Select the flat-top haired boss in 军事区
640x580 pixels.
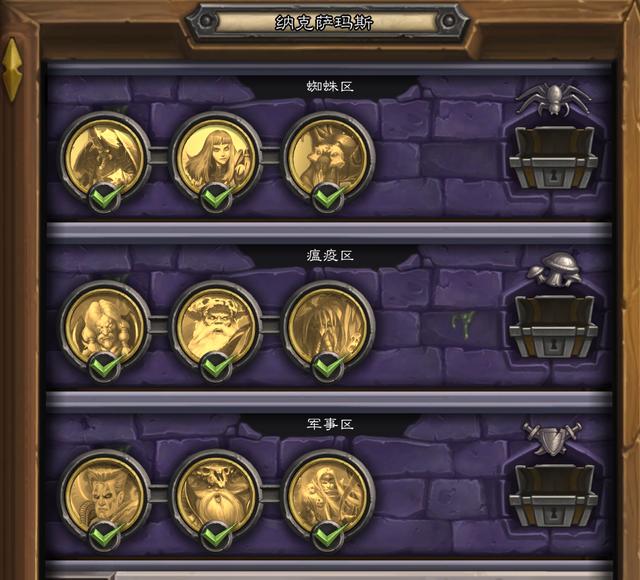coord(105,496)
